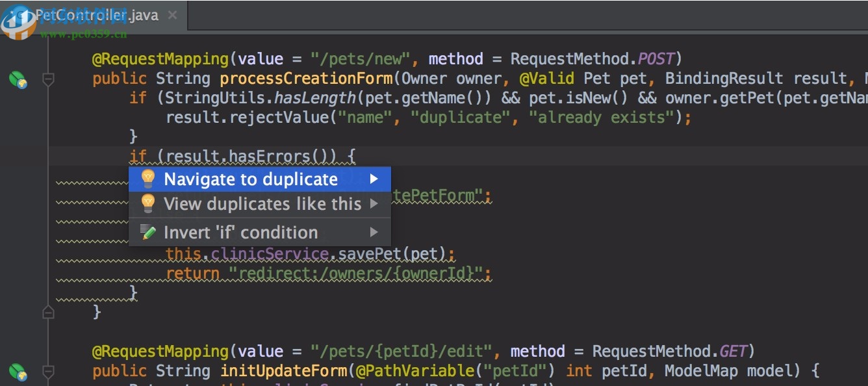Close the PetController.java tab
The image size is (868, 386).
coord(172,14)
